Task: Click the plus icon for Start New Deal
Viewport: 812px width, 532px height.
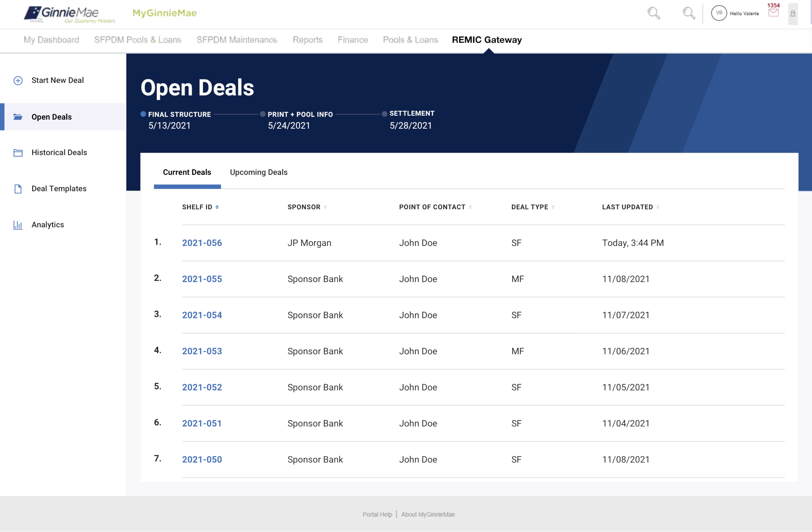Action: (18, 81)
